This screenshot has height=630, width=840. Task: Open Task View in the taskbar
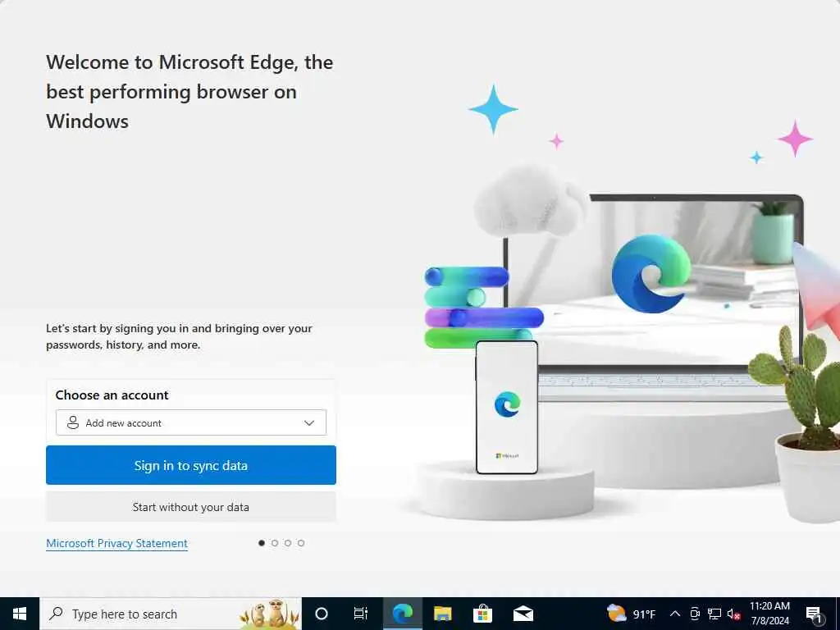pyautogui.click(x=361, y=614)
